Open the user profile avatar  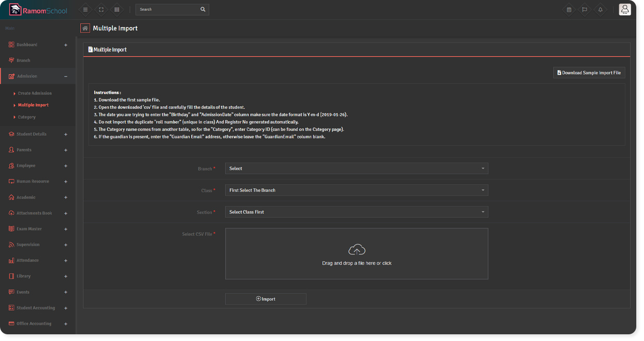[x=624, y=9]
